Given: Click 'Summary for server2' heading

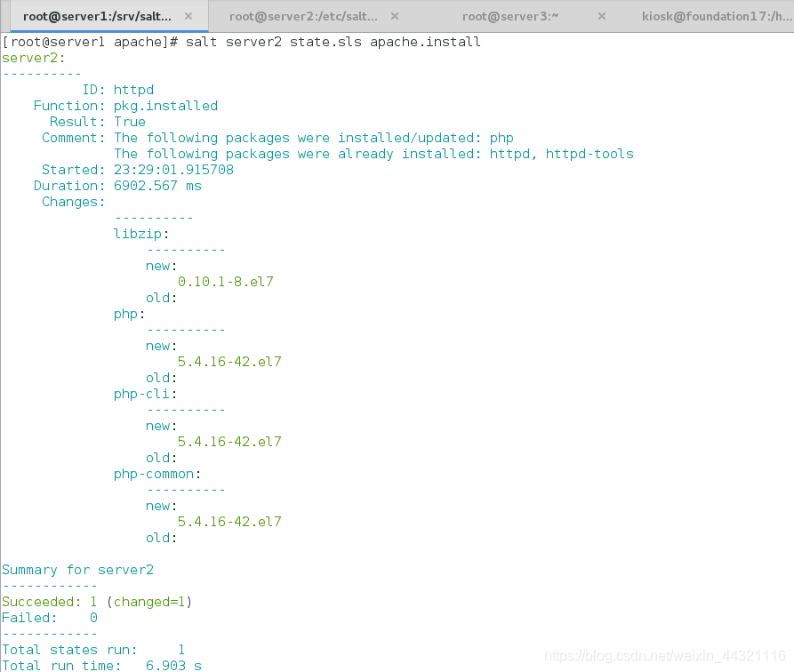Looking at the screenshot, I should pyautogui.click(x=77, y=570).
